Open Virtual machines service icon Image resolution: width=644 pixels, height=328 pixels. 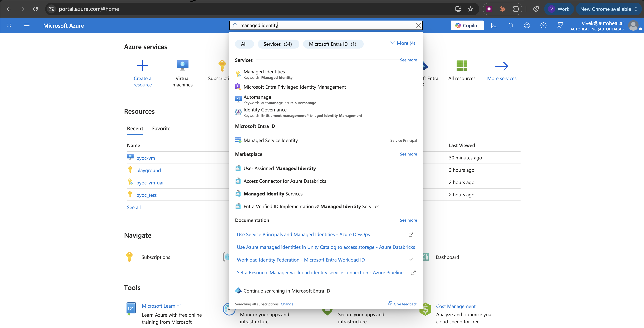(x=183, y=66)
